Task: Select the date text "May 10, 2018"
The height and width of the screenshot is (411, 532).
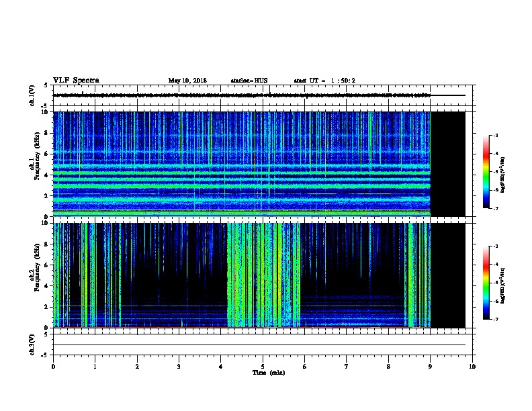Action: click(x=187, y=81)
